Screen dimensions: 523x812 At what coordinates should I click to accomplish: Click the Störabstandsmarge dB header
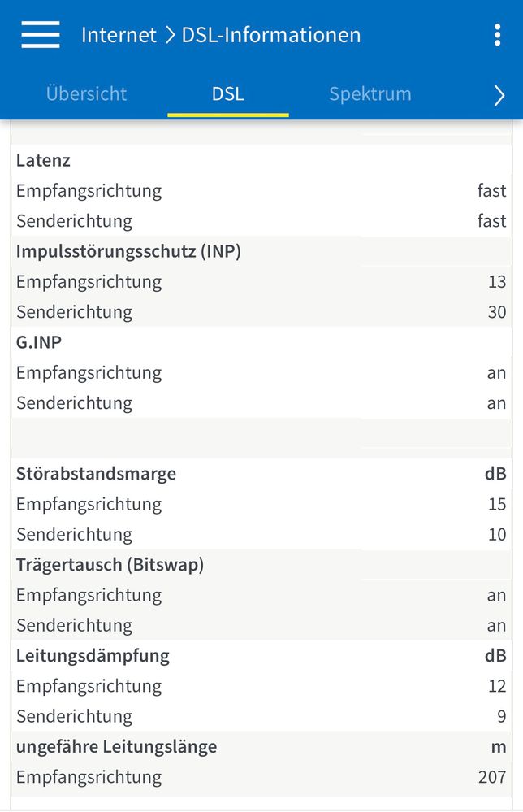click(95, 473)
